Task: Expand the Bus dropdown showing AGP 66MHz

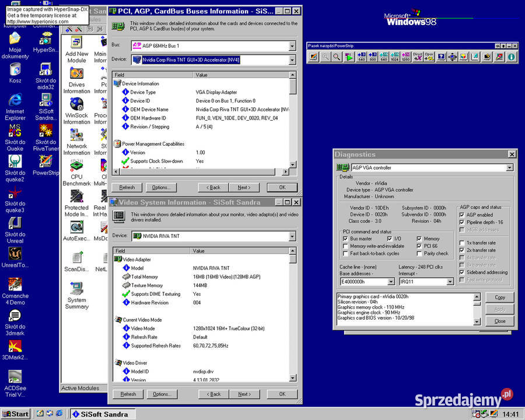Action: coord(292,46)
